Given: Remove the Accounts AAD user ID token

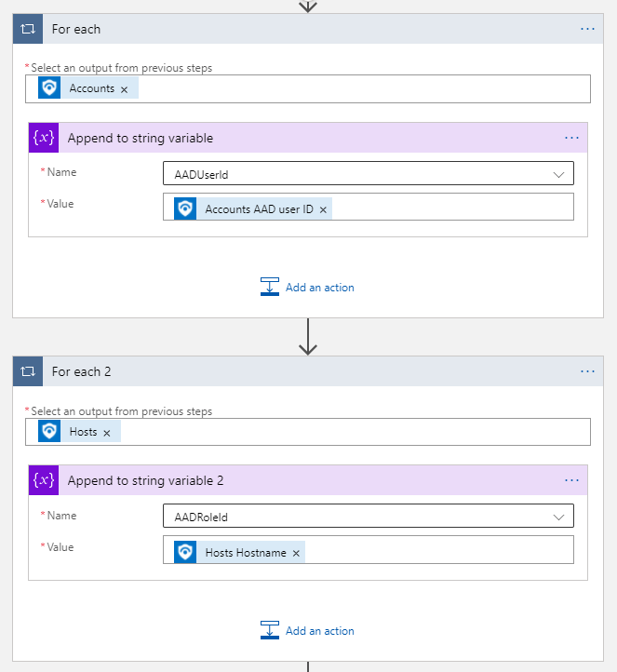Looking at the screenshot, I should tap(323, 210).
